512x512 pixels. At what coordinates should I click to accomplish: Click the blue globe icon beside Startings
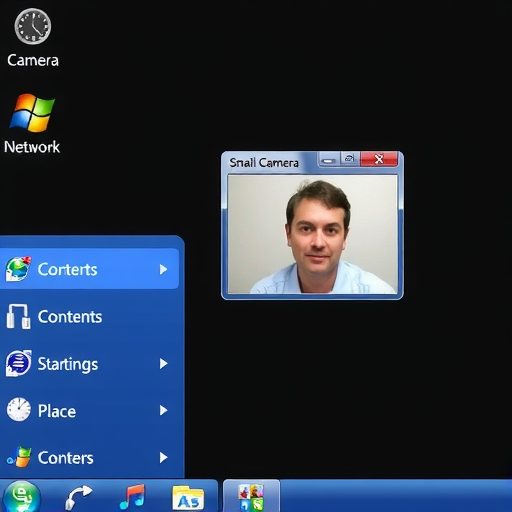point(19,363)
